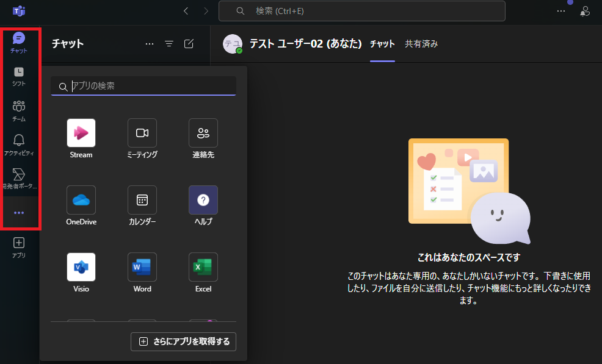Screen dimensions: 602x364
Task: Open chat list more options ellipsis
Action: click(x=150, y=44)
